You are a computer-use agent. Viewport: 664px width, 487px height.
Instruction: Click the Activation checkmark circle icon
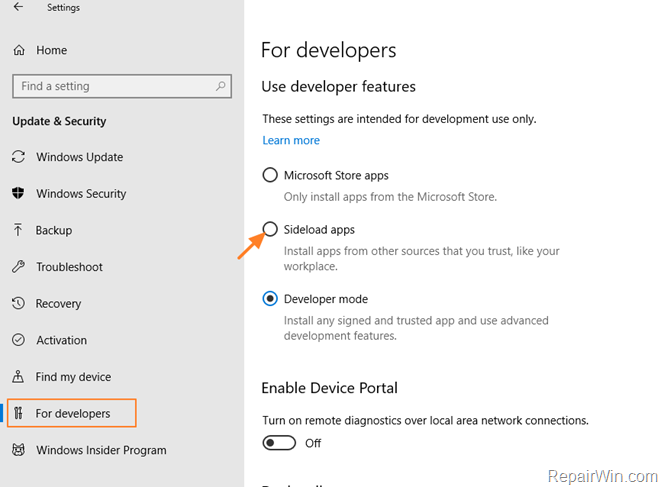[18, 340]
